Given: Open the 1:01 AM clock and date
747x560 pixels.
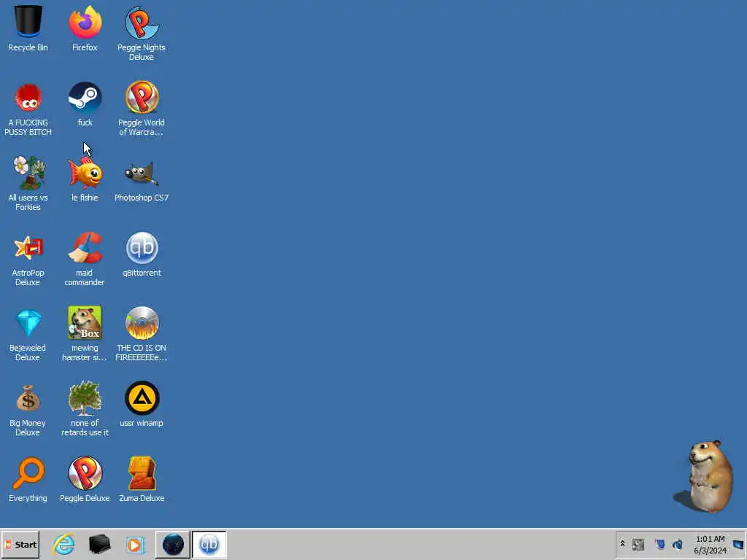Looking at the screenshot, I should click(710, 545).
